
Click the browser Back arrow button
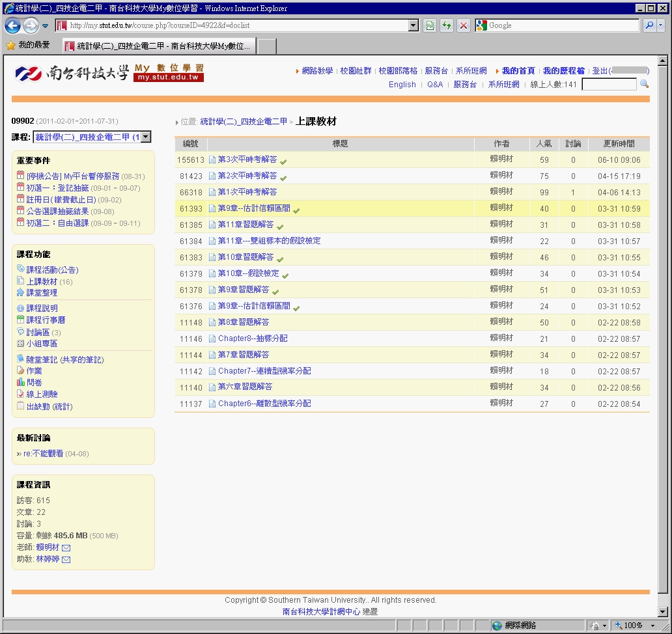[x=13, y=25]
